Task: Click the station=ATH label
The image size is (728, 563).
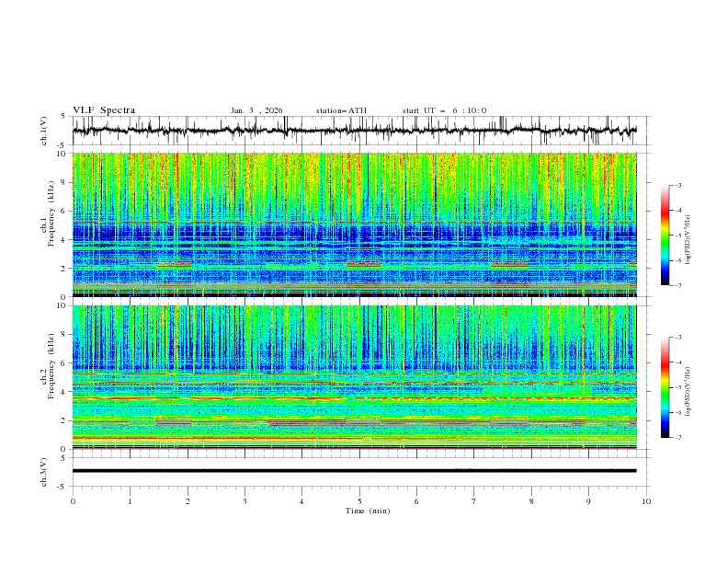Action: [341, 110]
